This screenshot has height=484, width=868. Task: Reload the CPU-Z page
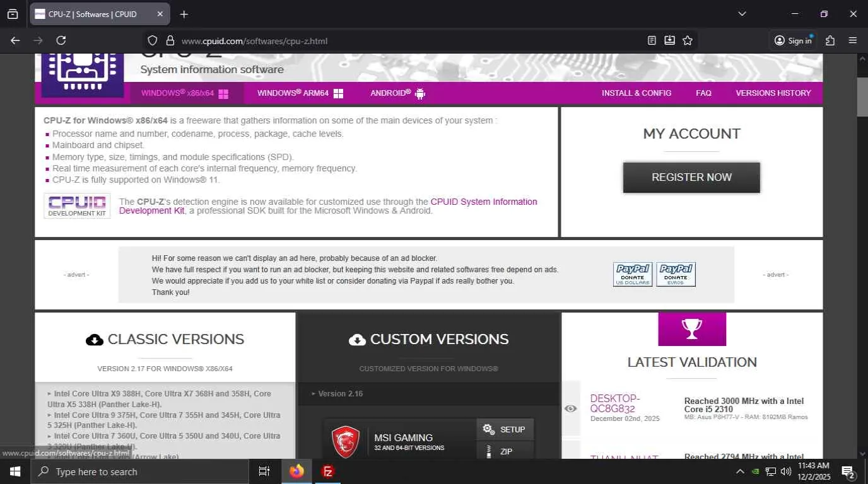pos(61,40)
